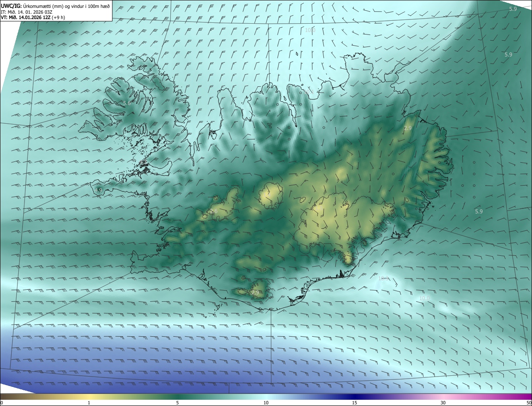The image size is (532, 406).
Task: Click the "15" tick label on the color scale
Action: point(355,403)
